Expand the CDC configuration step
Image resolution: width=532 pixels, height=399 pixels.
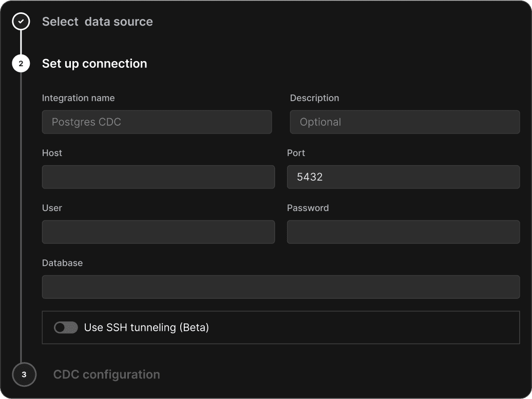click(106, 374)
